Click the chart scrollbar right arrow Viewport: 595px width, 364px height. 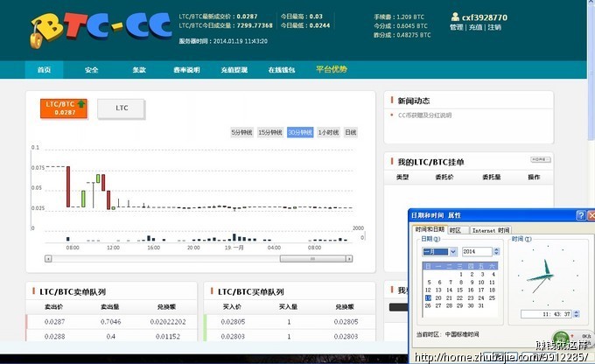[x=349, y=258]
